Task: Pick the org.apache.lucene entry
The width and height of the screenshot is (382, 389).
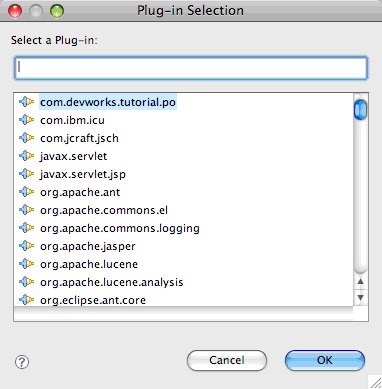Action: click(x=89, y=264)
